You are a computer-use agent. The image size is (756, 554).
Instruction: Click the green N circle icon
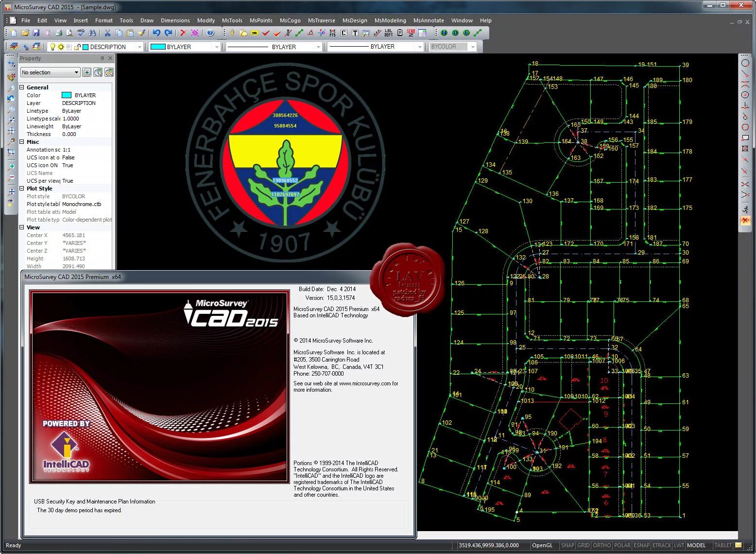[x=444, y=33]
